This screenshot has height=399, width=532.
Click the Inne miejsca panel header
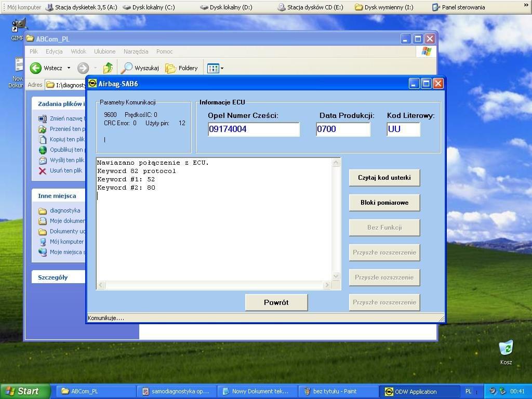pyautogui.click(x=58, y=196)
